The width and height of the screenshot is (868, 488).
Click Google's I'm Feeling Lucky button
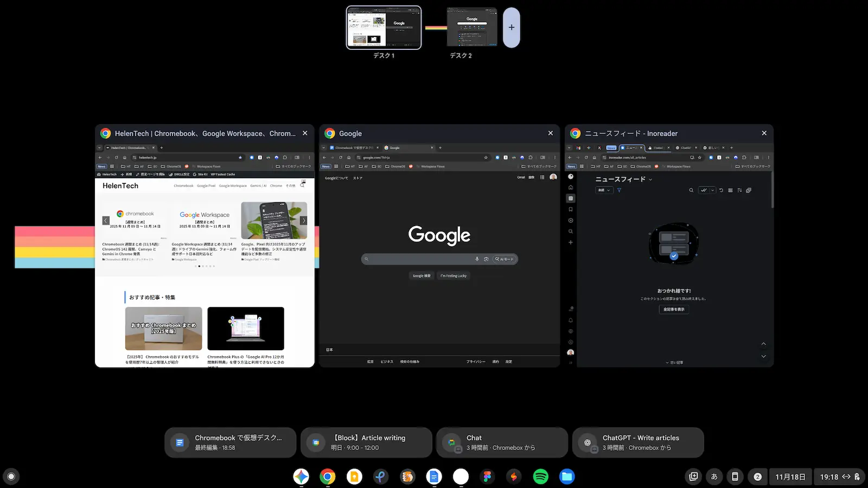pos(454,275)
